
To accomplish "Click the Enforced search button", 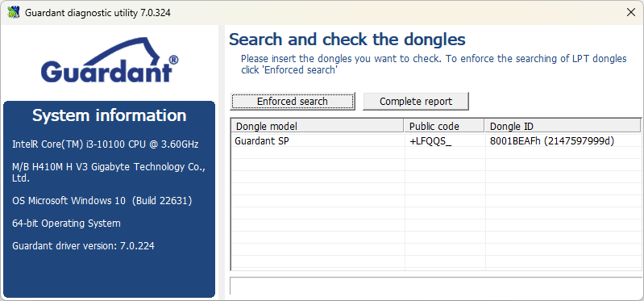I will 293,101.
